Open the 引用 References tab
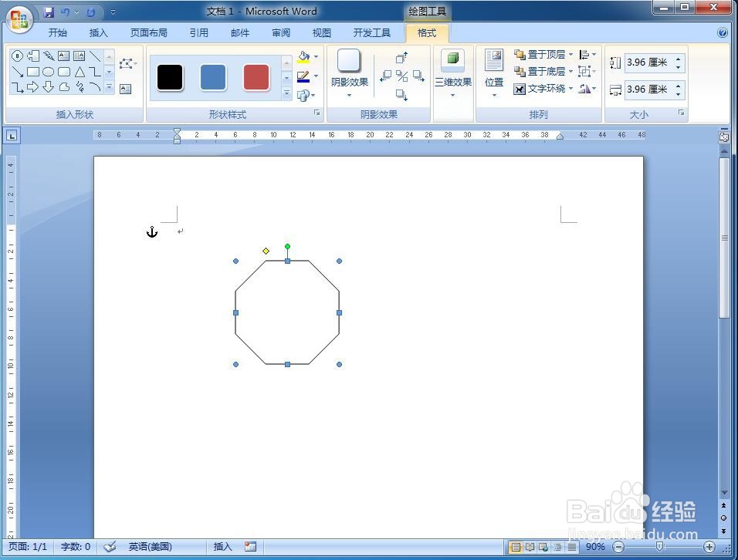The image size is (738, 560). (199, 32)
